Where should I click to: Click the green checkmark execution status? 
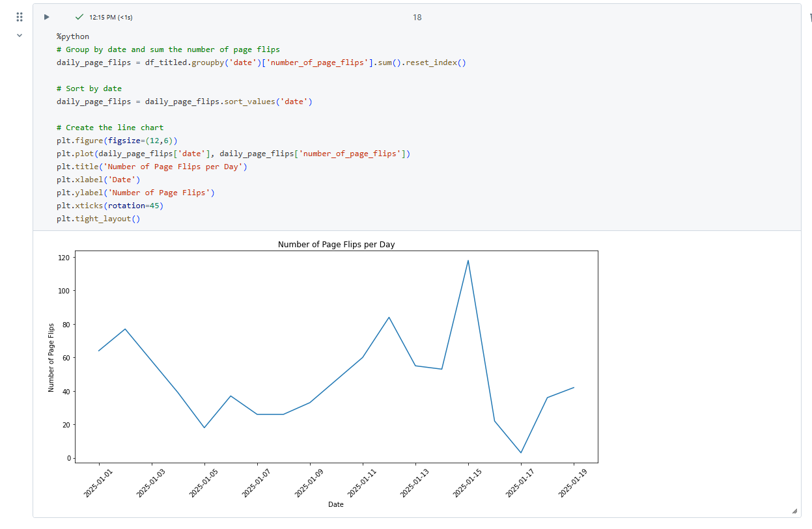point(79,17)
